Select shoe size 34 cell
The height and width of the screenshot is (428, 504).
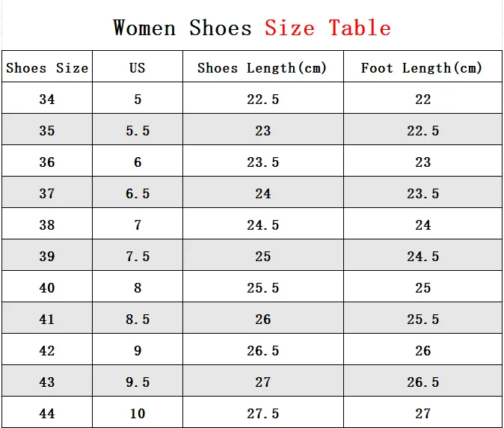(47, 100)
